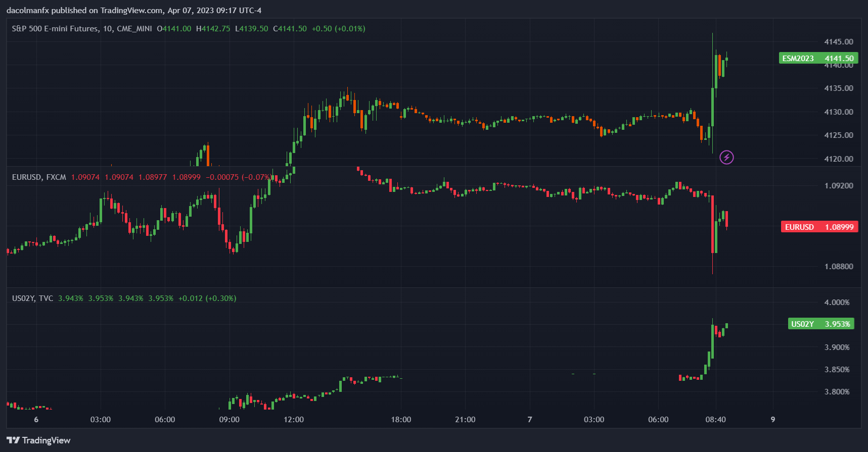Click the US02Y, TVC chart title
This screenshot has height=452, width=868.
tap(32, 298)
